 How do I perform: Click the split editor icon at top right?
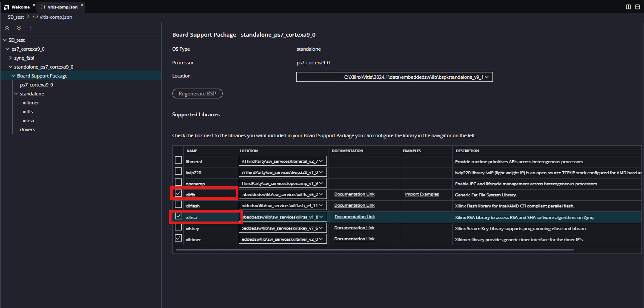click(628, 7)
